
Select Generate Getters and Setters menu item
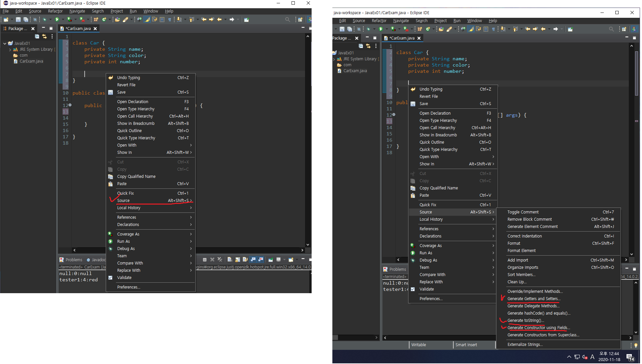click(534, 299)
